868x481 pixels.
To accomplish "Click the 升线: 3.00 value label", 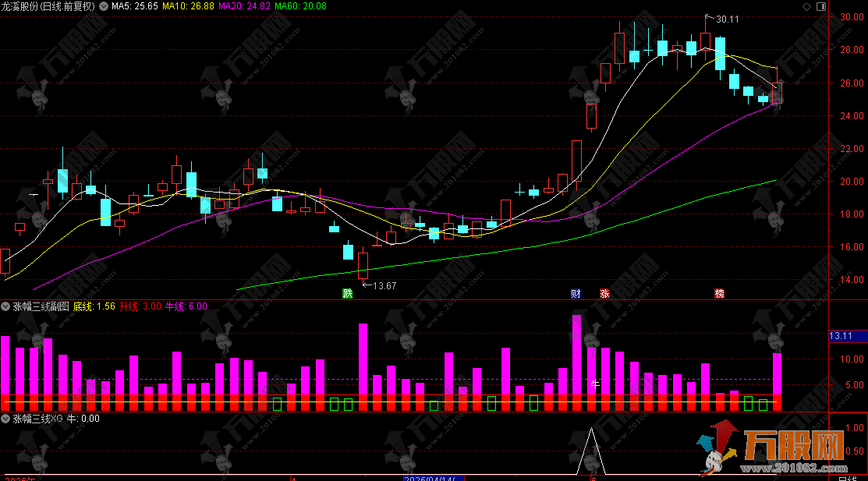I will [x=140, y=306].
